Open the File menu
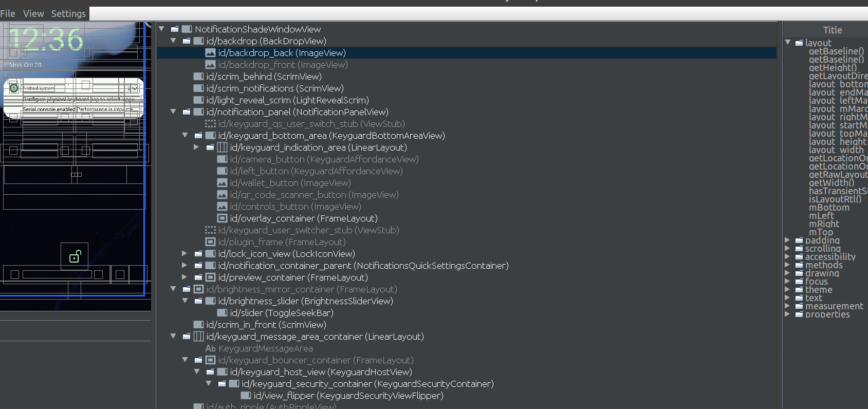The height and width of the screenshot is (409, 868). 8,14
